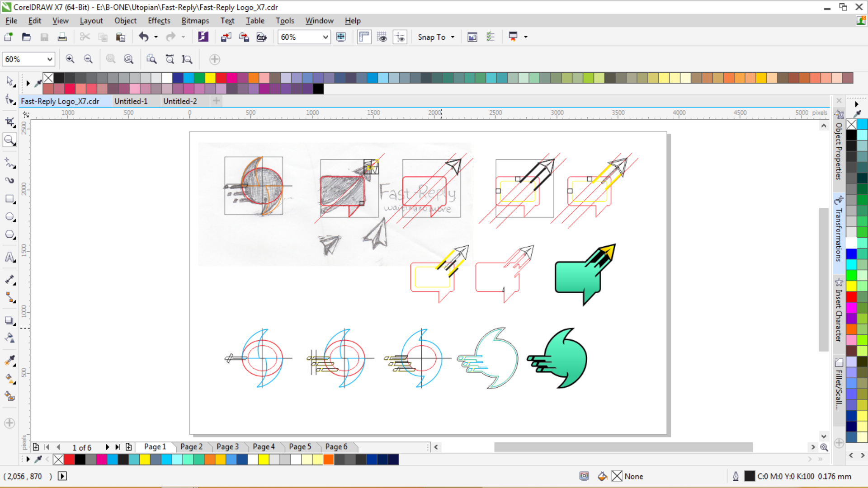This screenshot has height=488, width=868.
Task: Toggle Show Rulers button
Action: 364,37
